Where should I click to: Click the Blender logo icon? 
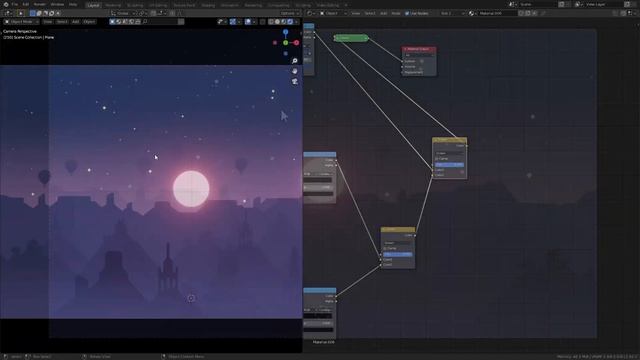tap(6, 4)
